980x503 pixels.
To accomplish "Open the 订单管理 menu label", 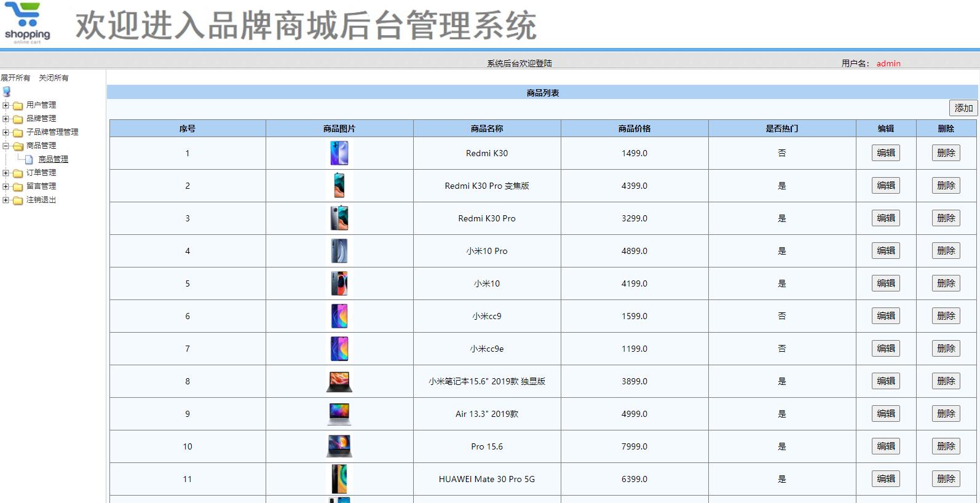I will 41,173.
